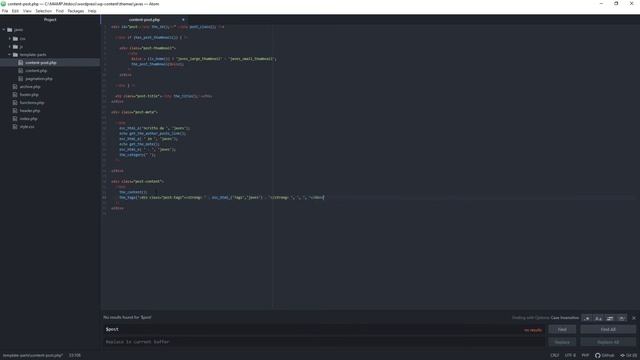Image resolution: width=640 pixels, height=360 pixels.
Task: Place cursor on the_tags code line
Action: click(x=221, y=198)
